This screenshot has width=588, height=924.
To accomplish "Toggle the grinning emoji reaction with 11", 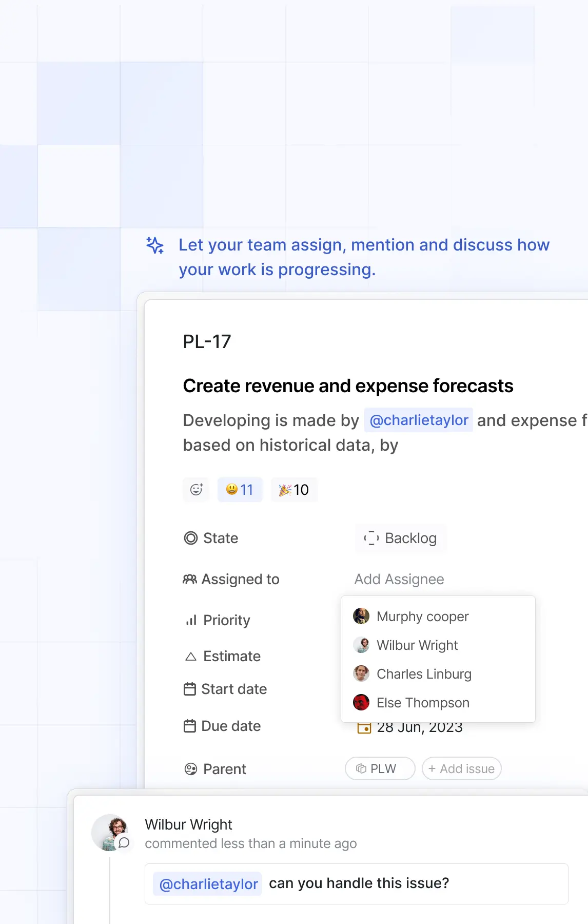I will (240, 490).
